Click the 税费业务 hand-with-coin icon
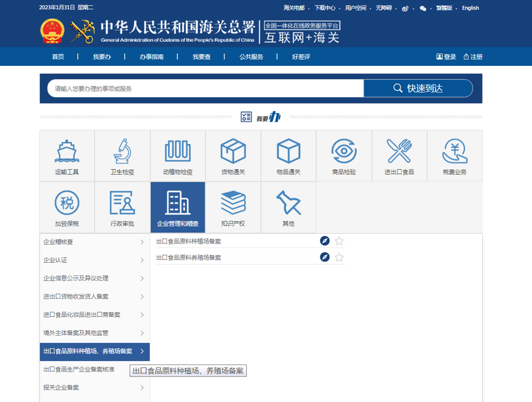 click(x=455, y=150)
